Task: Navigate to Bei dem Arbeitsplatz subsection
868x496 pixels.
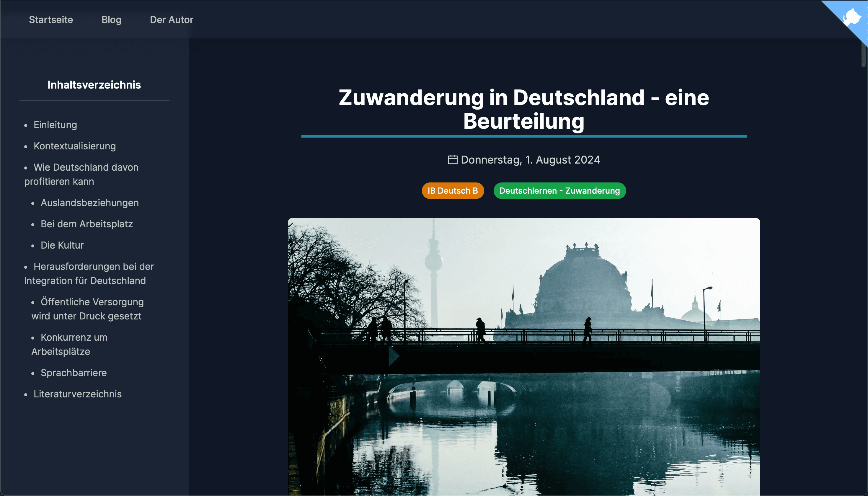Action: click(x=87, y=224)
